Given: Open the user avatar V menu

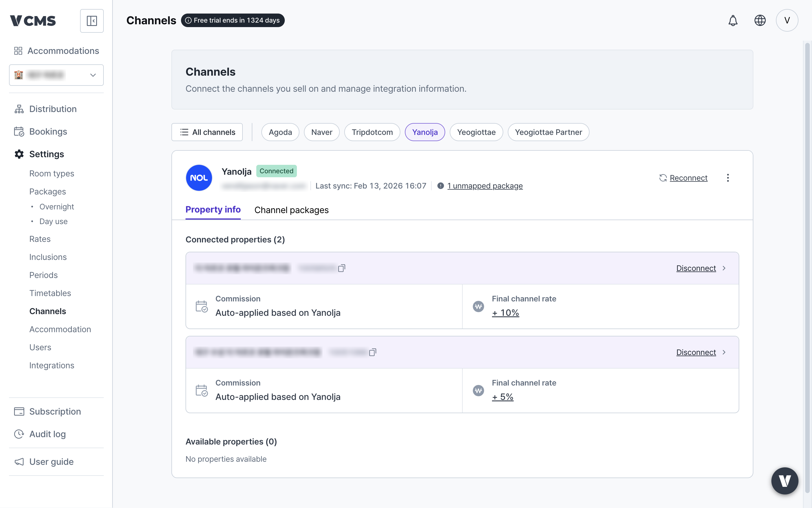Looking at the screenshot, I should [x=787, y=21].
